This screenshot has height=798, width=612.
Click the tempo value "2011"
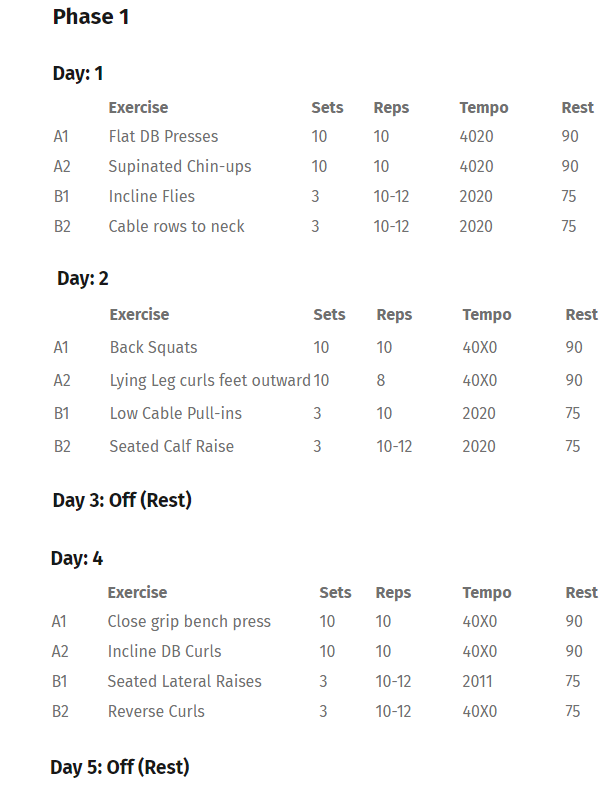click(x=478, y=681)
